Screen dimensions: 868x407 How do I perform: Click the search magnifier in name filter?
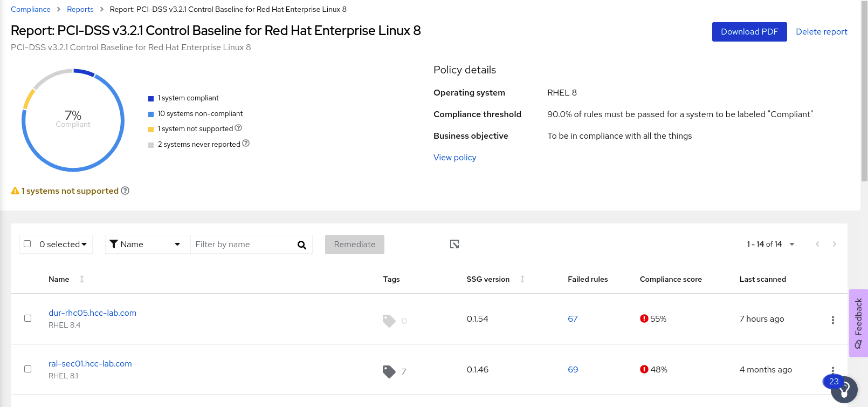[302, 245]
